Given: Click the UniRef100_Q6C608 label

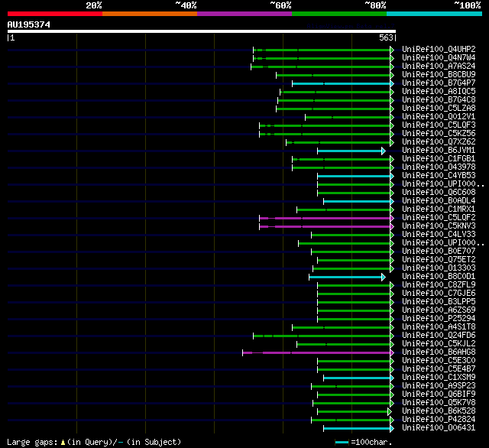Looking at the screenshot, I should [x=439, y=193].
